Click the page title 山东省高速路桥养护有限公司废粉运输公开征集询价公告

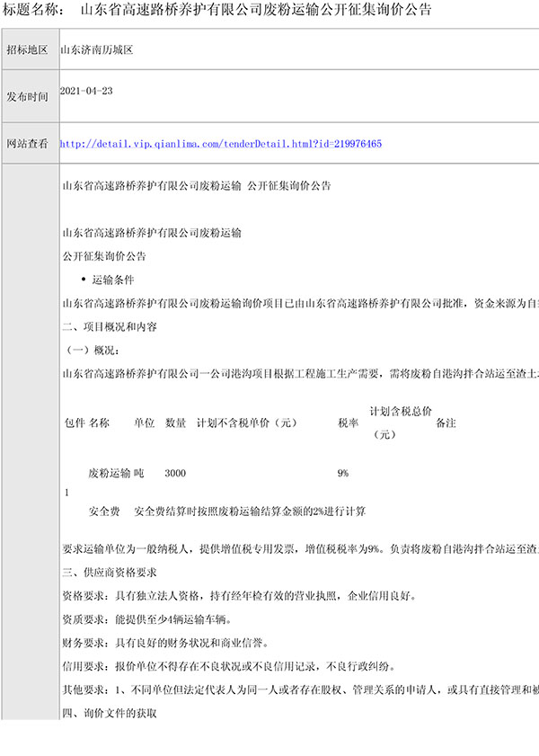[256, 9]
